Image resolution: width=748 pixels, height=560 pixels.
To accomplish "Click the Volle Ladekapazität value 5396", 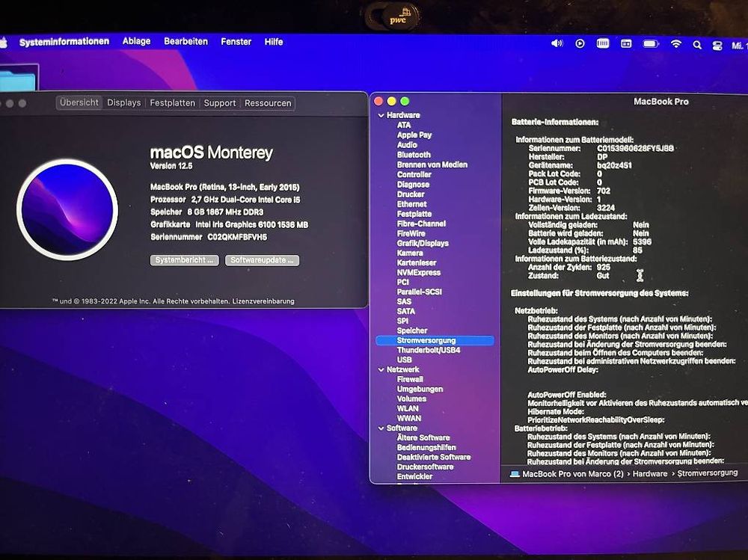I will 642,241.
